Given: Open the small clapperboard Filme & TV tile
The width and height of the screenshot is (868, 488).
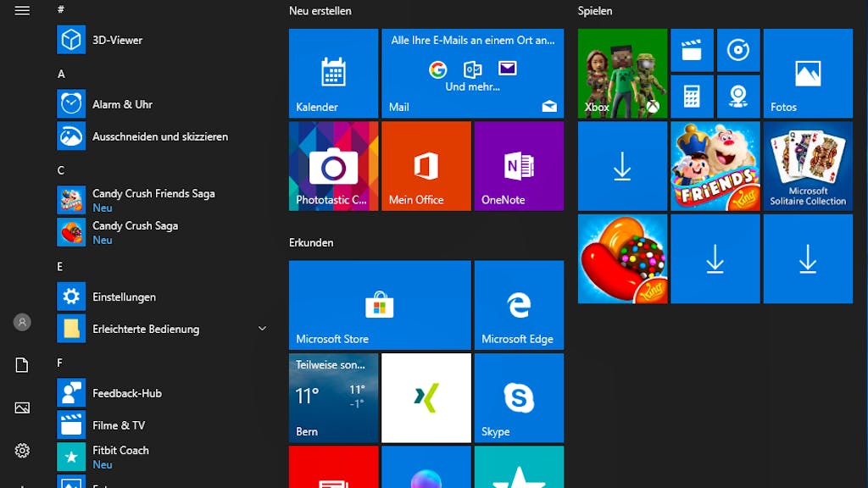Looking at the screenshot, I should 692,50.
